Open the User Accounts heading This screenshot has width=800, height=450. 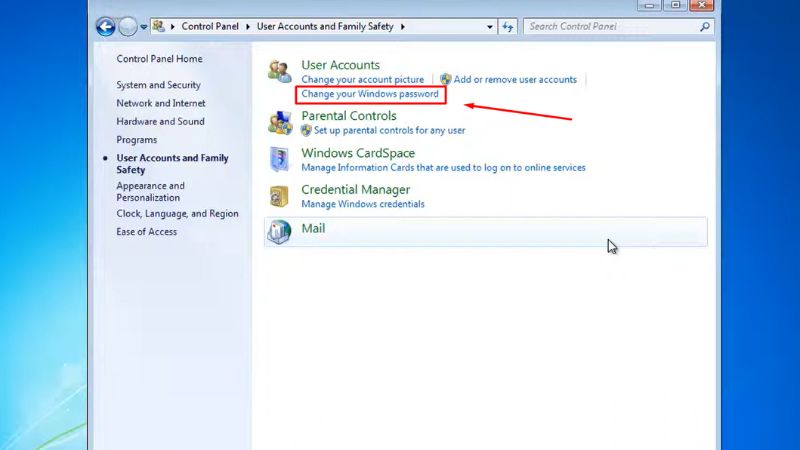340,65
